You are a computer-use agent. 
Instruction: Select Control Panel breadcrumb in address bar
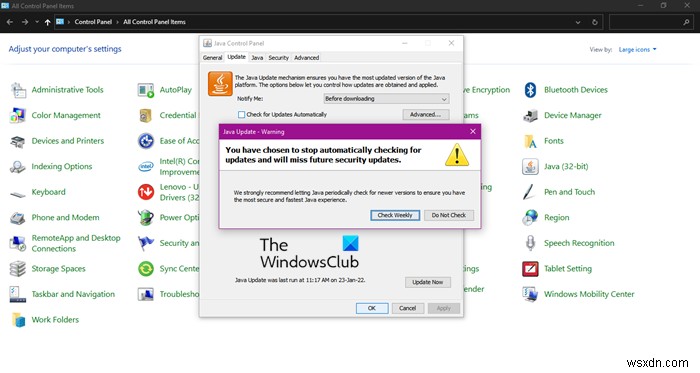pyautogui.click(x=93, y=22)
